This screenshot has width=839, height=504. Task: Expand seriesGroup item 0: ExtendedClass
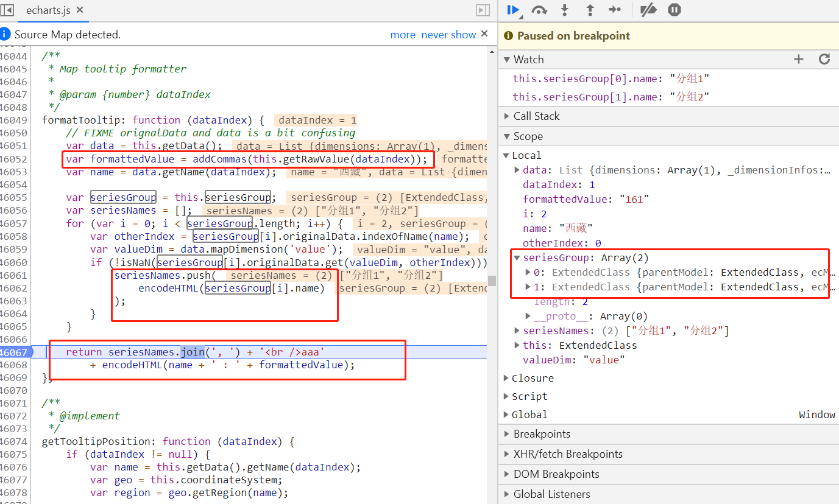528,272
